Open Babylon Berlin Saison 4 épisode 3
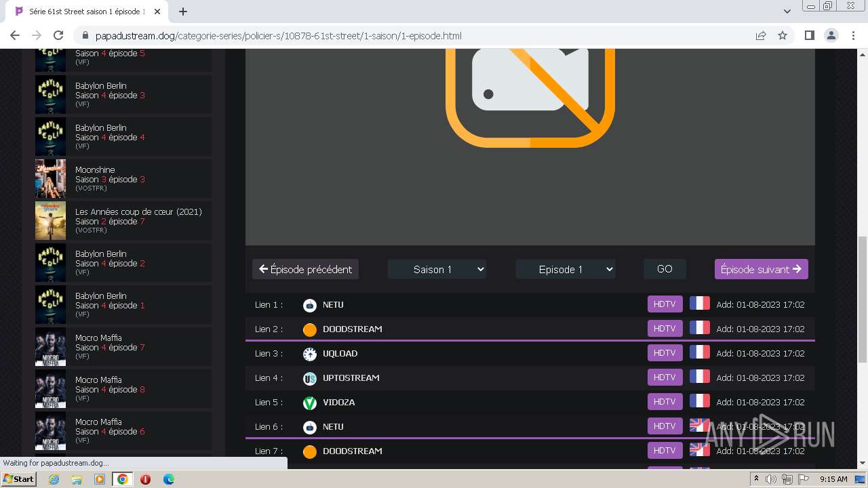Screen dimensions: 868x488 pyautogui.click(x=123, y=95)
